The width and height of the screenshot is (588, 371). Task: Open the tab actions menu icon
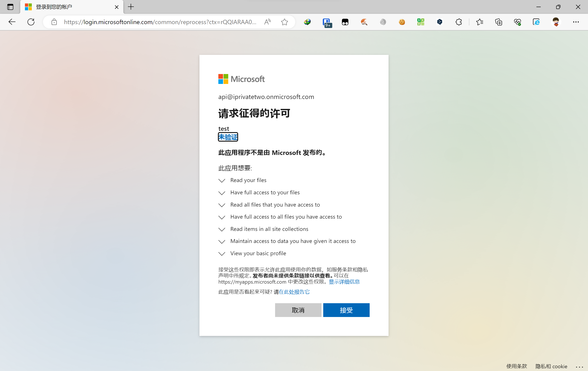click(10, 7)
